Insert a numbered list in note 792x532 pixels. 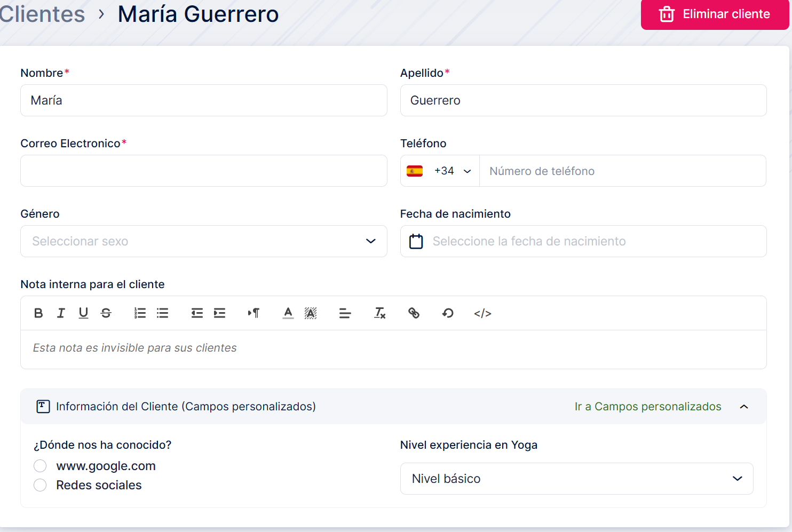click(x=140, y=313)
